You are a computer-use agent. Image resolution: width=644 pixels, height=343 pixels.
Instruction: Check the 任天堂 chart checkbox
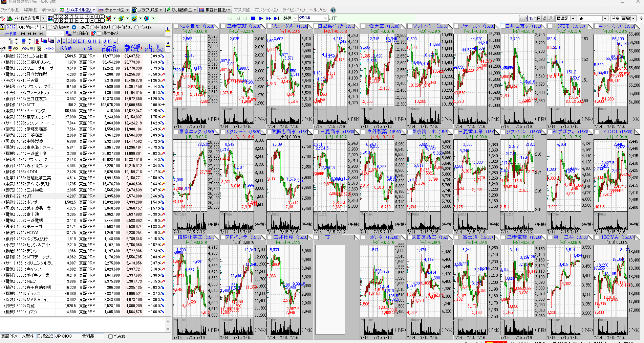tap(363, 26)
